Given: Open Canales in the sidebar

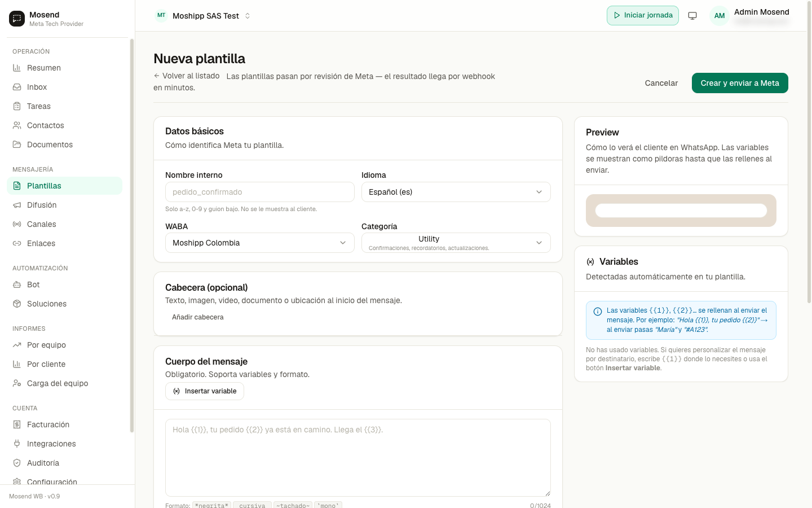Looking at the screenshot, I should point(64,224).
